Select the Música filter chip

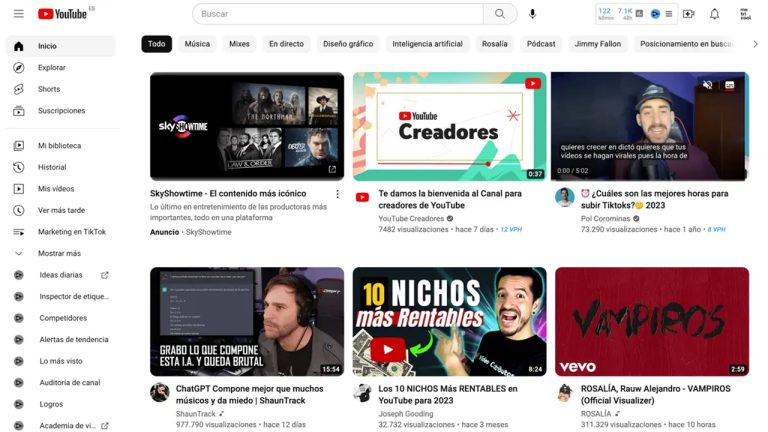[197, 44]
